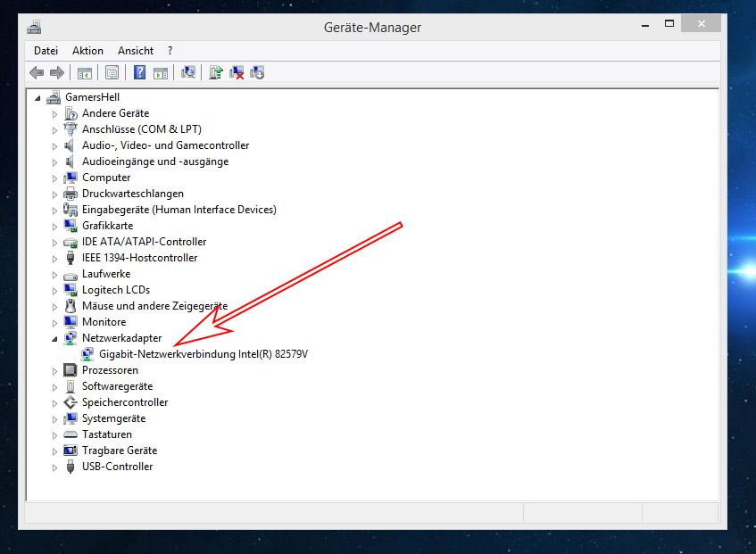Expand the USB-Controller category
Viewport: 756px width, 554px height.
click(54, 467)
